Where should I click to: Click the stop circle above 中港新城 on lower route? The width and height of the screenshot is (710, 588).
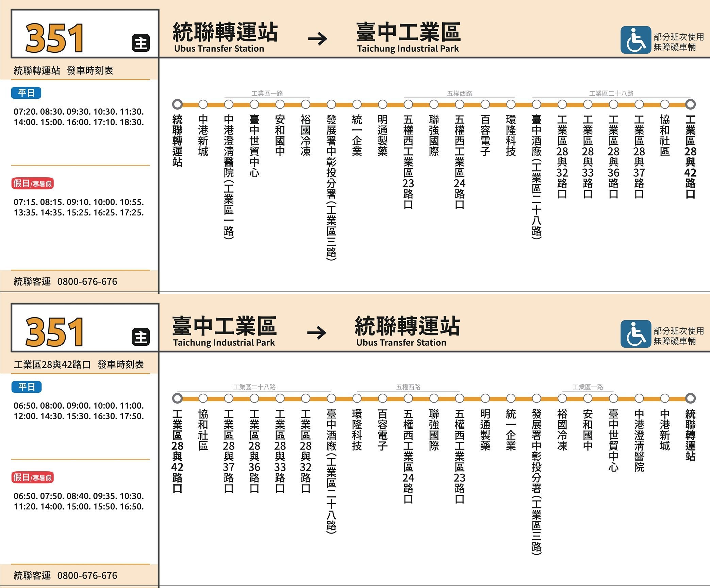[x=665, y=398]
